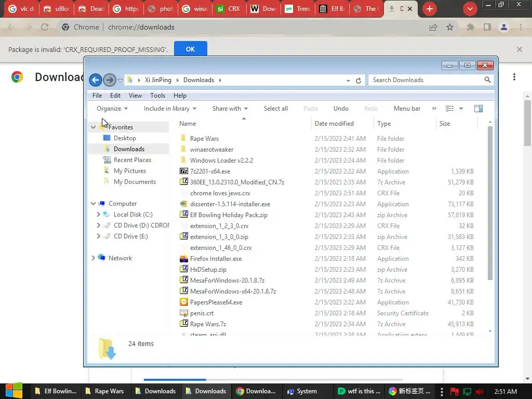The width and height of the screenshot is (532, 399).
Task: Click the red flag tray icon
Action: click(454, 391)
